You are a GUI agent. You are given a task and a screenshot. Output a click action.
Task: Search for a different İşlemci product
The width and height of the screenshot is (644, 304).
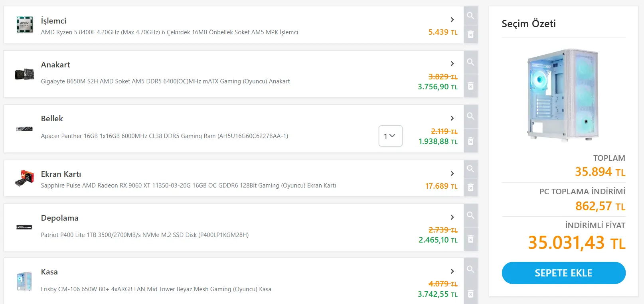click(x=471, y=16)
